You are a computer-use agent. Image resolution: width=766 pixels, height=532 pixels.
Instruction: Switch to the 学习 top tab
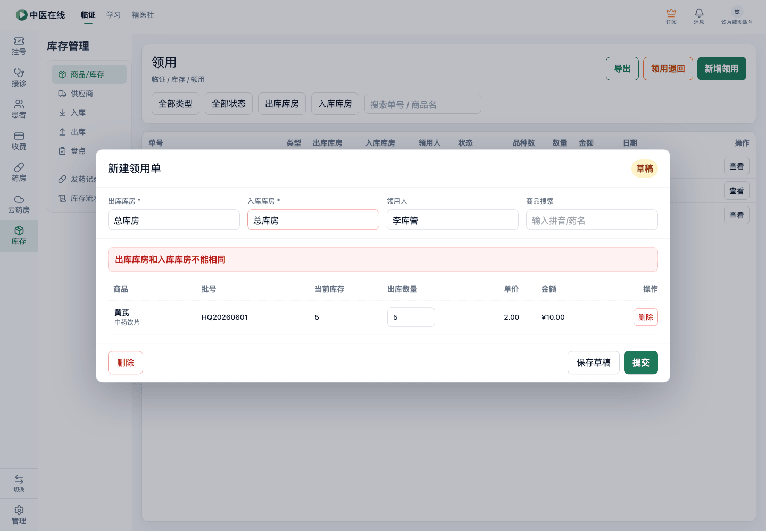pyautogui.click(x=114, y=15)
